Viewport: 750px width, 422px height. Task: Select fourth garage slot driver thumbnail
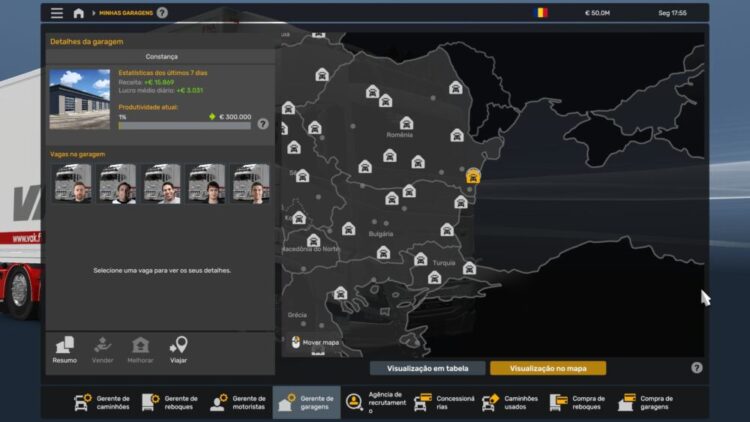206,184
